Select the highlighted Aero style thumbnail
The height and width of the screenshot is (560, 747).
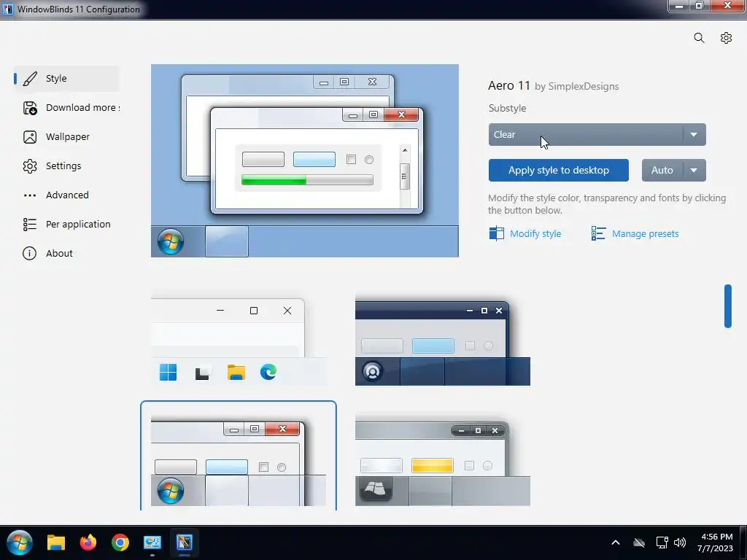pos(239,457)
